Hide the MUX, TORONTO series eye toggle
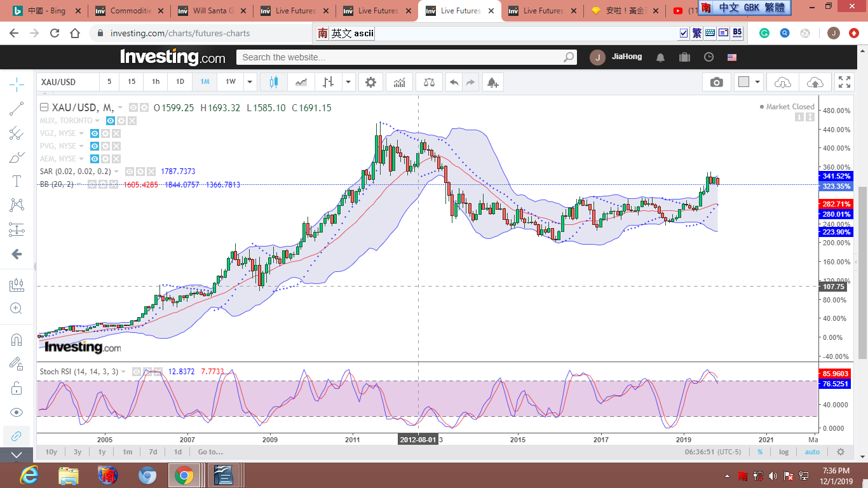The image size is (868, 488). click(x=110, y=121)
